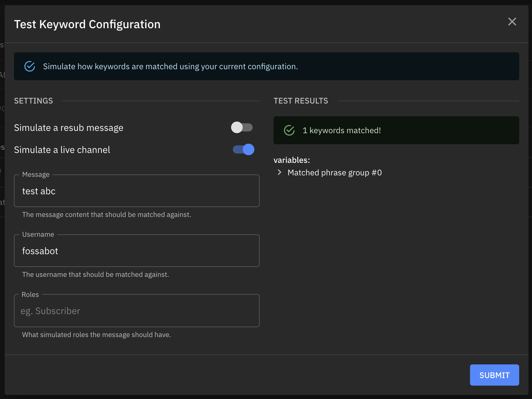Click the blue checkmark info icon
The height and width of the screenshot is (399, 532).
click(30, 66)
